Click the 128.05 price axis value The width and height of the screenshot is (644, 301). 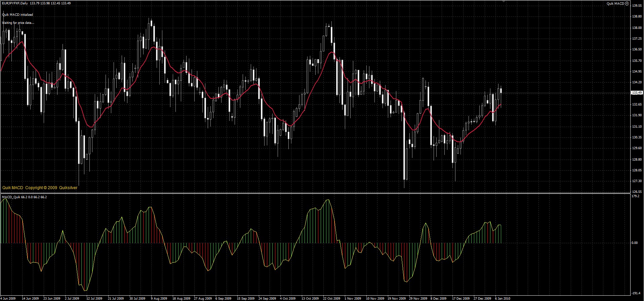(637, 170)
